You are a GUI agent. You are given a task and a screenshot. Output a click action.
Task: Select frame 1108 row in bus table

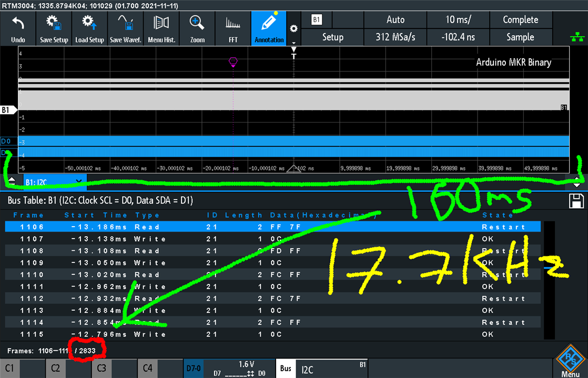[272, 251]
